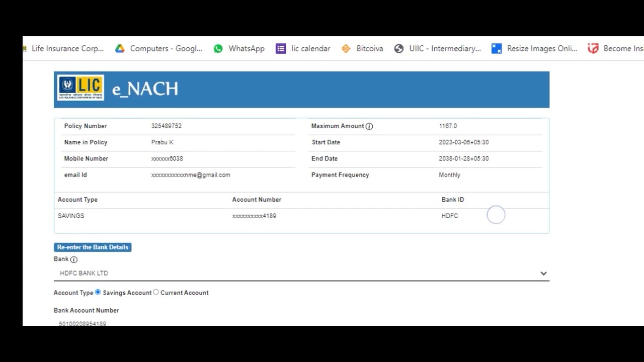Click the Bank Account Number input field

click(x=301, y=322)
